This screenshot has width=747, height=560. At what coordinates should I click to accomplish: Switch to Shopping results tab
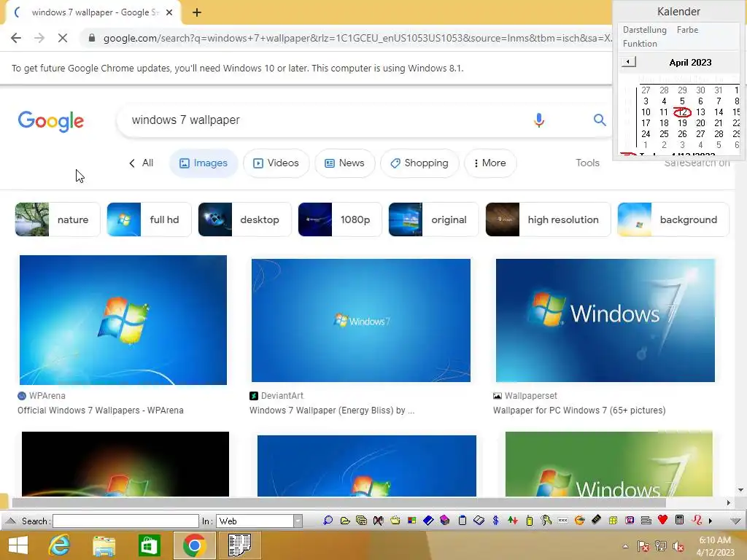click(419, 163)
